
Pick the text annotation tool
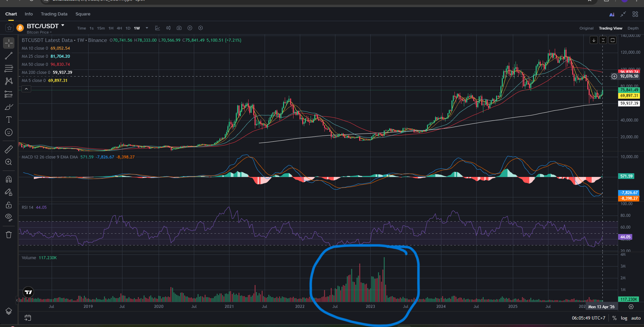(9, 120)
